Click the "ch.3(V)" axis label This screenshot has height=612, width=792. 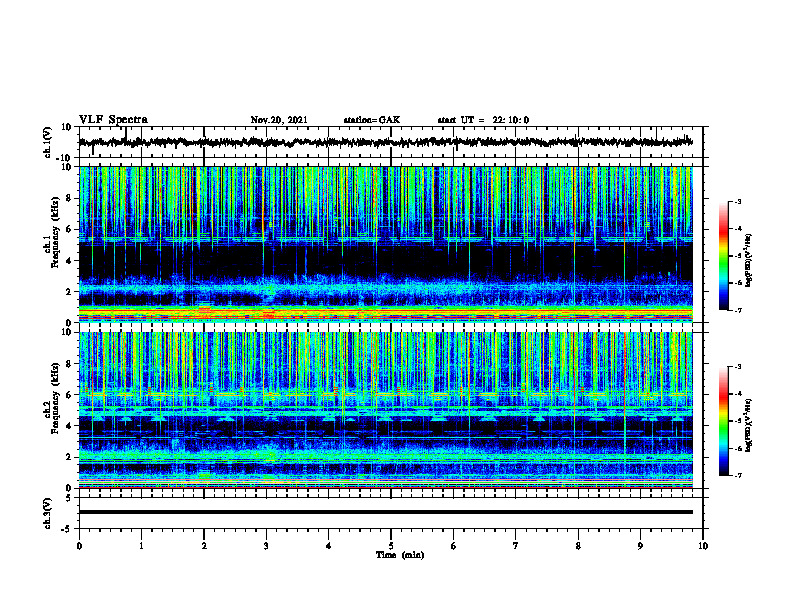click(x=48, y=513)
